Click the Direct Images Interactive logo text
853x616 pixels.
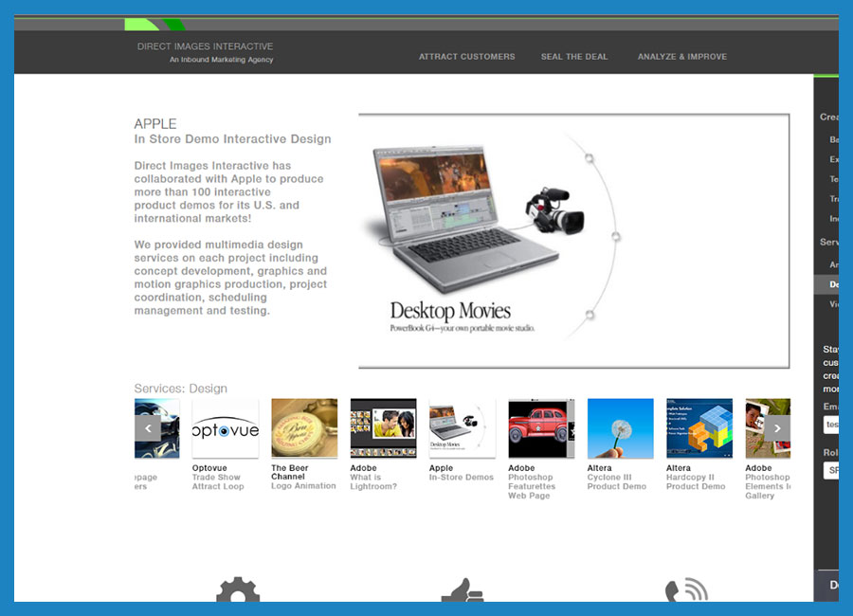pyautogui.click(x=205, y=46)
